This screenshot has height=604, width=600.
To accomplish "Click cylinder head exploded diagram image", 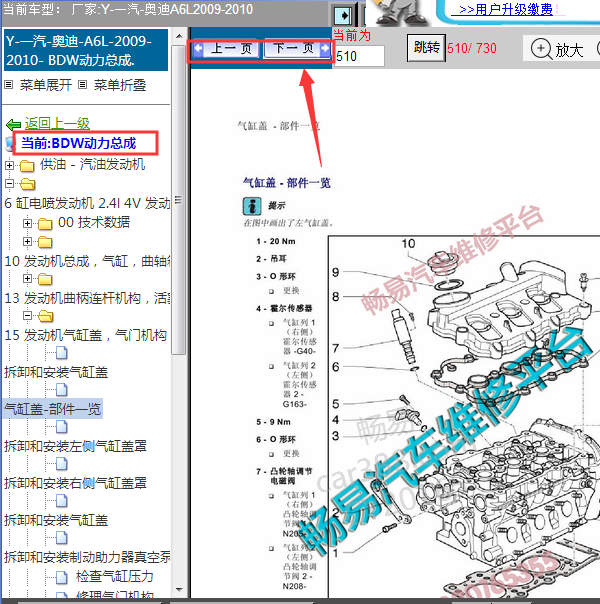I will point(464,417).
